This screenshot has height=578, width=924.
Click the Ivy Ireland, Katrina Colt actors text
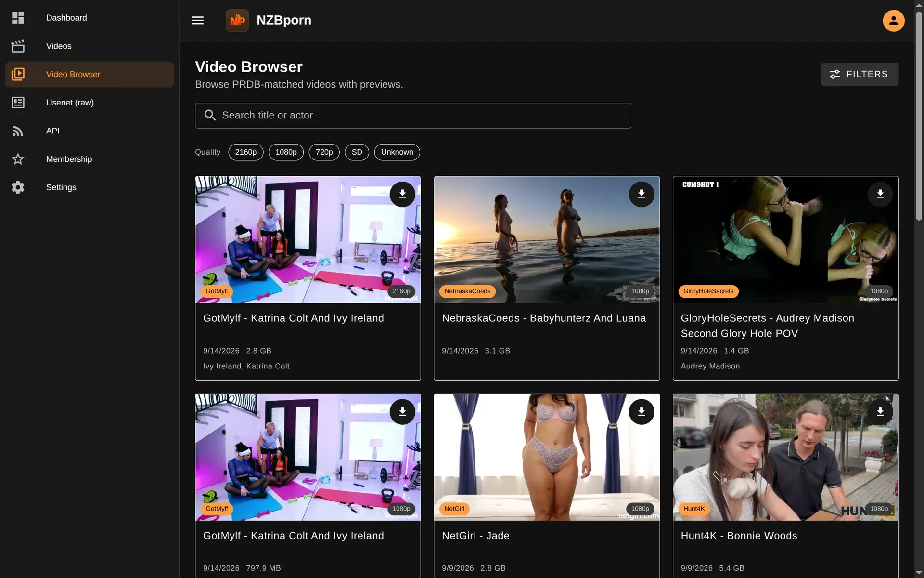pos(246,366)
